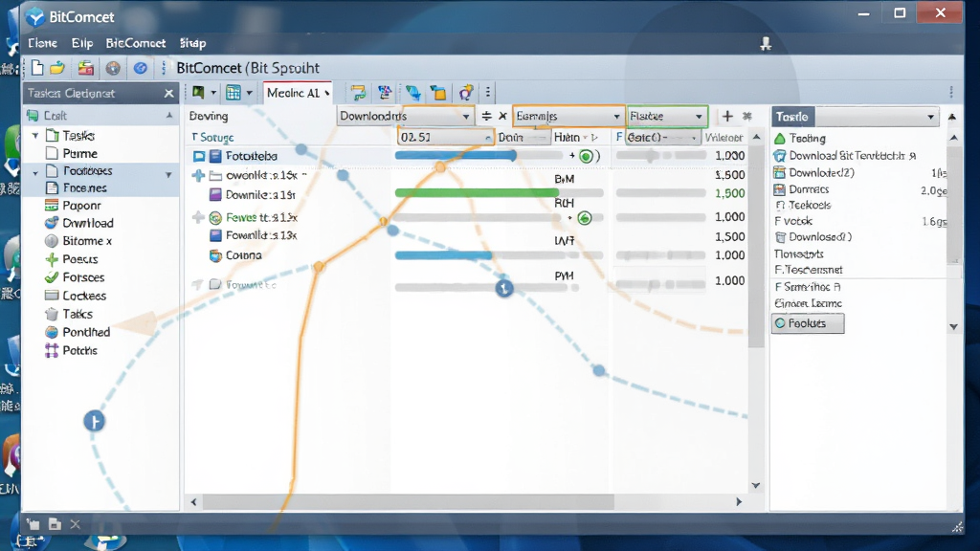Collapse the Tasks tree node arrow
This screenshot has height=551, width=980.
tap(35, 136)
